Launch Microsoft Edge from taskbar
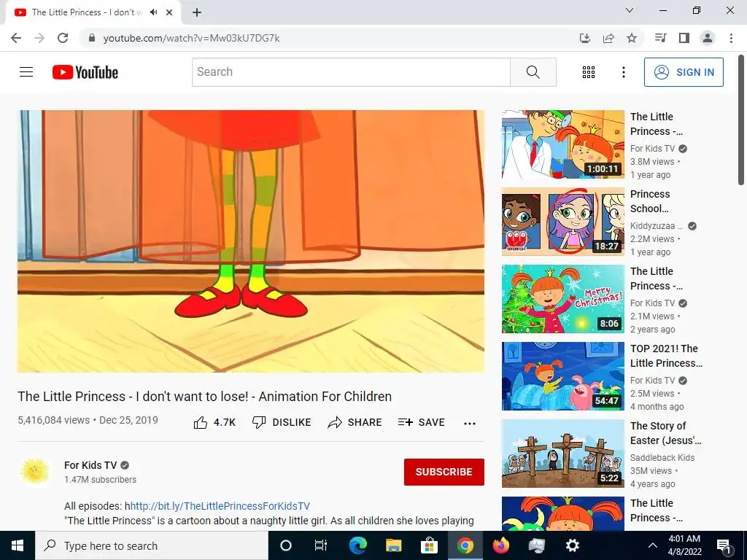The height and width of the screenshot is (560, 747). (357, 545)
